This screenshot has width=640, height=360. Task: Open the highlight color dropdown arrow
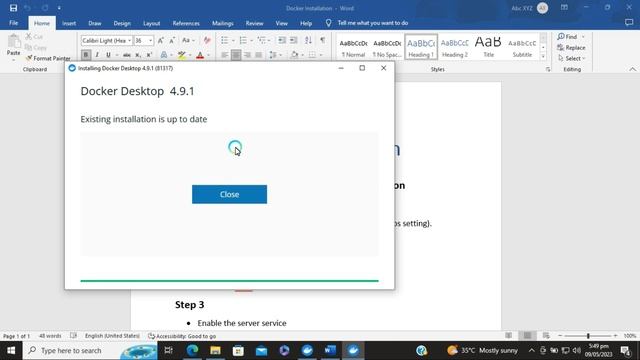(190, 55)
